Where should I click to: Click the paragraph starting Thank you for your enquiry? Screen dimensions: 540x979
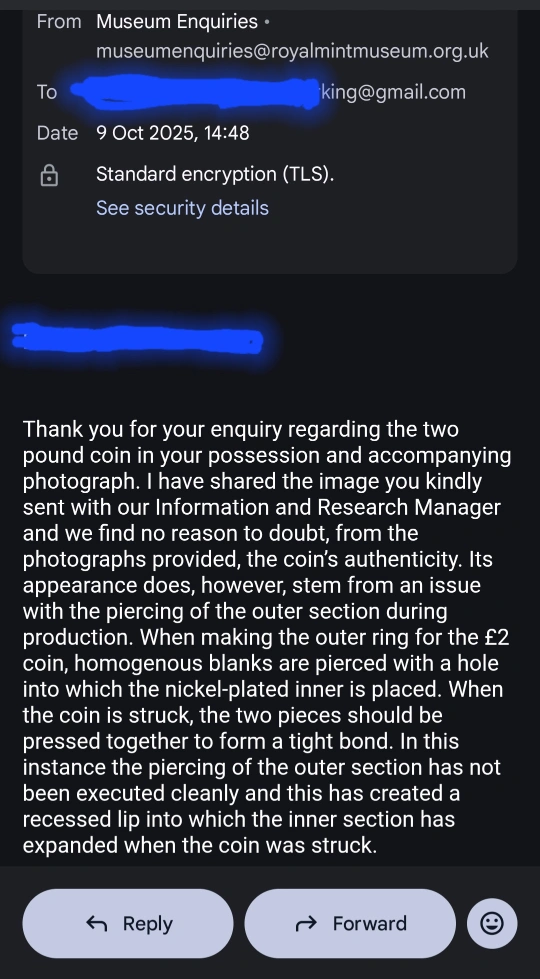click(267, 637)
